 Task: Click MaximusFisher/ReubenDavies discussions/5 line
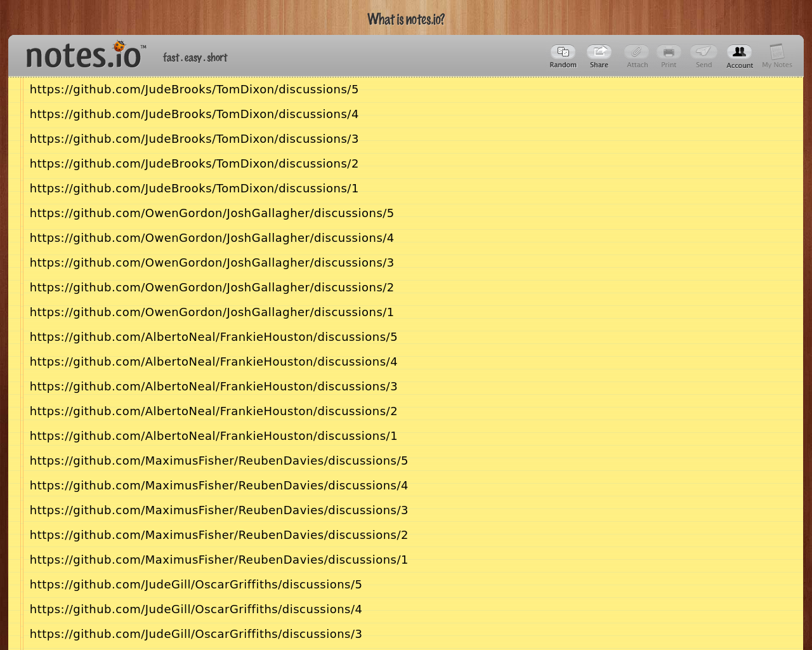pos(219,461)
